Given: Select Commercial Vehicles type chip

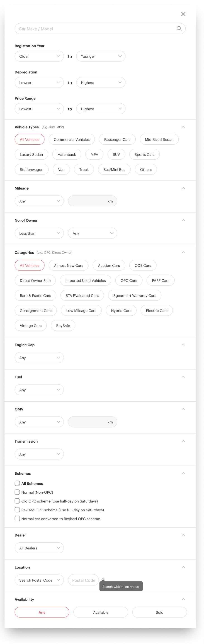Looking at the screenshot, I should 72,139.
